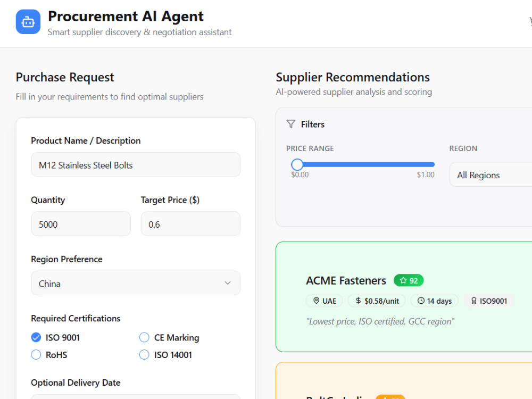Click the location pin icon beside UAE
This screenshot has height=399, width=532.
click(316, 301)
